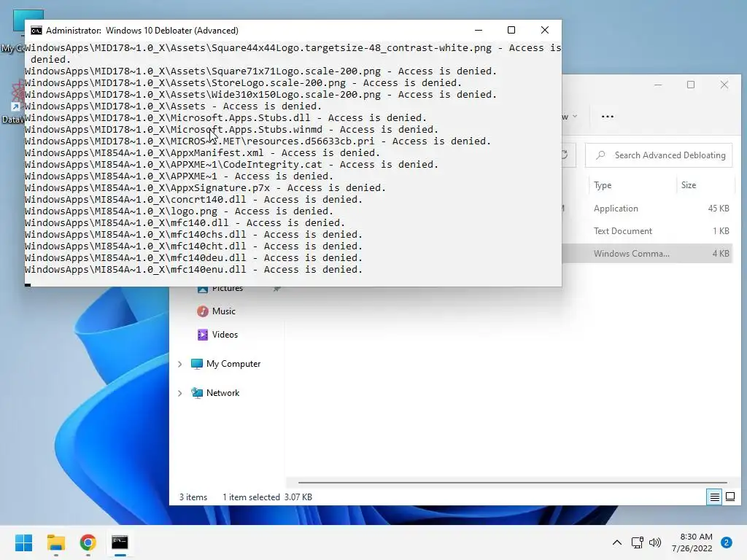Screen dimensions: 747x560
Task: Click the Microsoft.Apps.Stubs.dll console line
Action: (x=226, y=118)
